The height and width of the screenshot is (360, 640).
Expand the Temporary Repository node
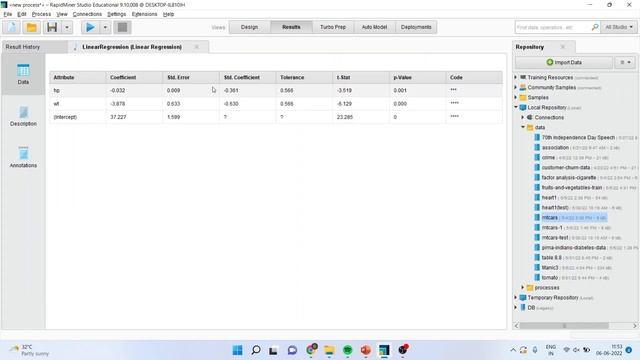[516, 298]
